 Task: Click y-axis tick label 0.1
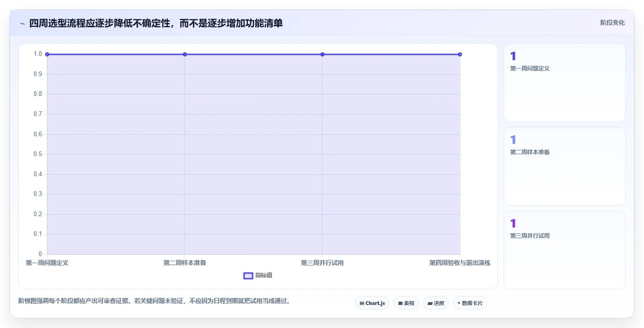(38, 234)
